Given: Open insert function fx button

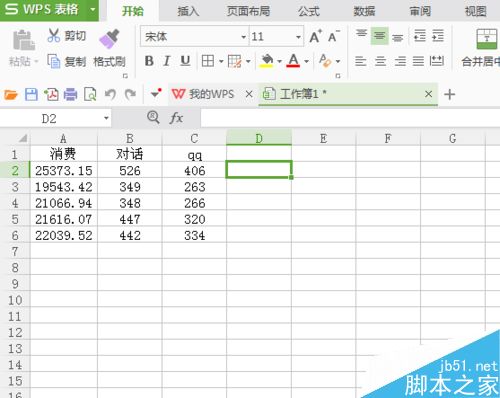Looking at the screenshot, I should click(176, 118).
